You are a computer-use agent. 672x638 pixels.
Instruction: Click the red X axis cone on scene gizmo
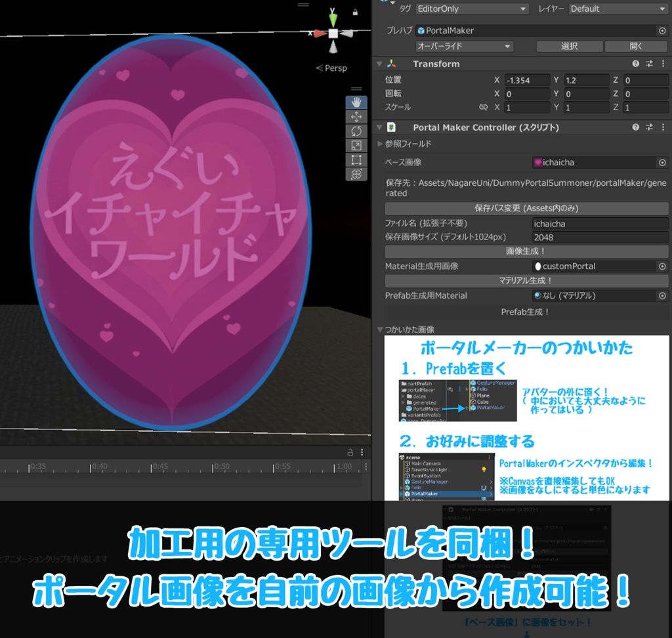[320, 33]
